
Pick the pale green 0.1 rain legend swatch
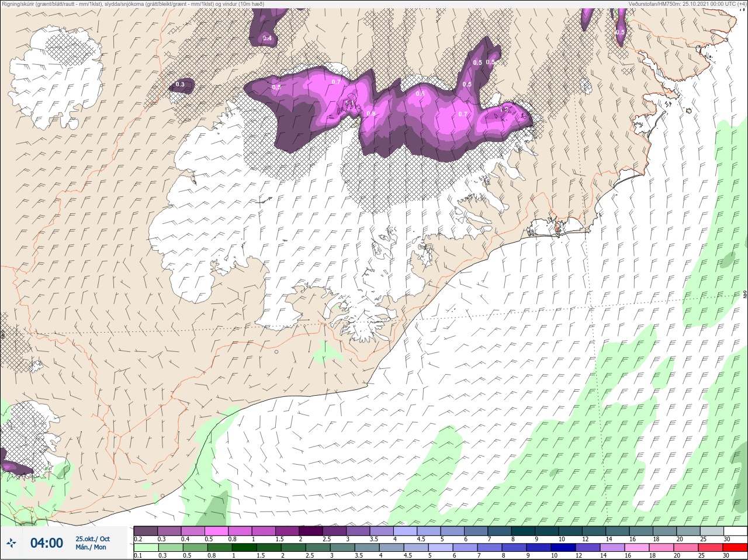[146, 548]
